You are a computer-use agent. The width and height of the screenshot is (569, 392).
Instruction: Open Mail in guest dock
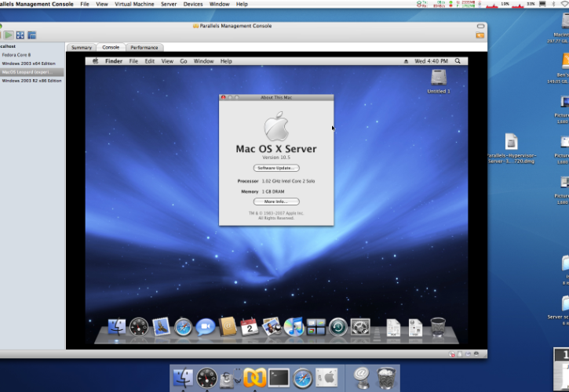point(161,326)
